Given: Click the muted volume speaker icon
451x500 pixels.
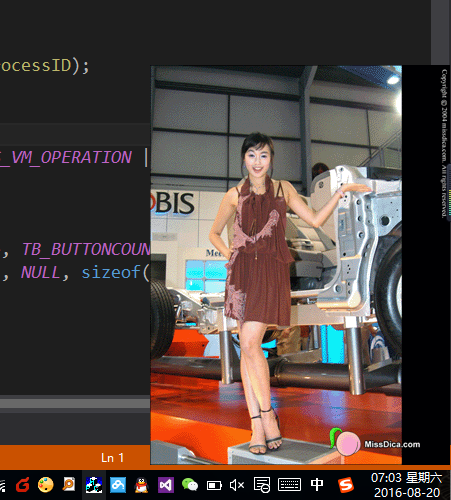Looking at the screenshot, I should [x=237, y=485].
